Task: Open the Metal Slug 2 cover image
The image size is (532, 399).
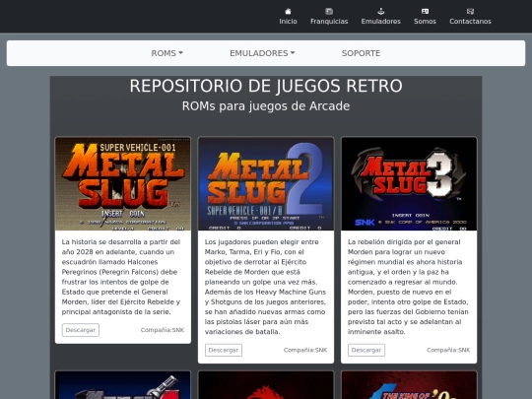Action: (266, 184)
